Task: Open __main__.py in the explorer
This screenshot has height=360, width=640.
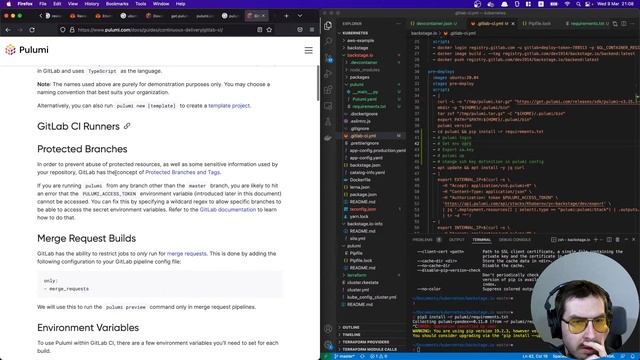Action: point(365,92)
